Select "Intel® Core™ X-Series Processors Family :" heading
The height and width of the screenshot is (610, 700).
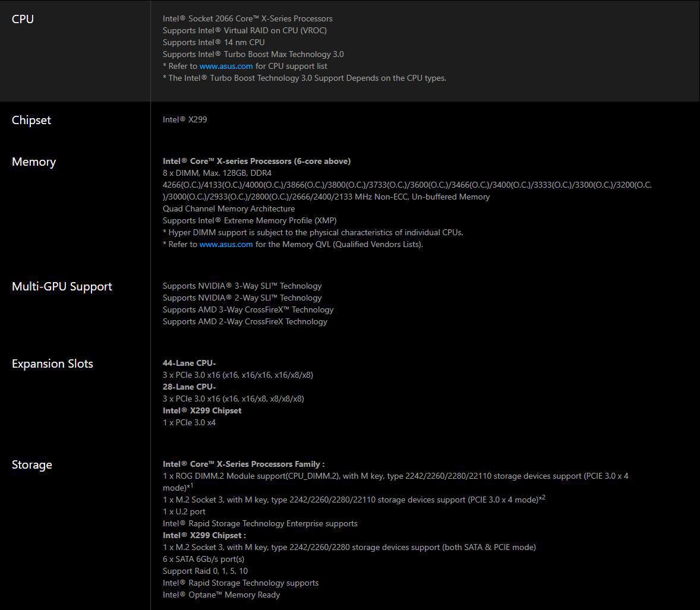[x=244, y=464]
